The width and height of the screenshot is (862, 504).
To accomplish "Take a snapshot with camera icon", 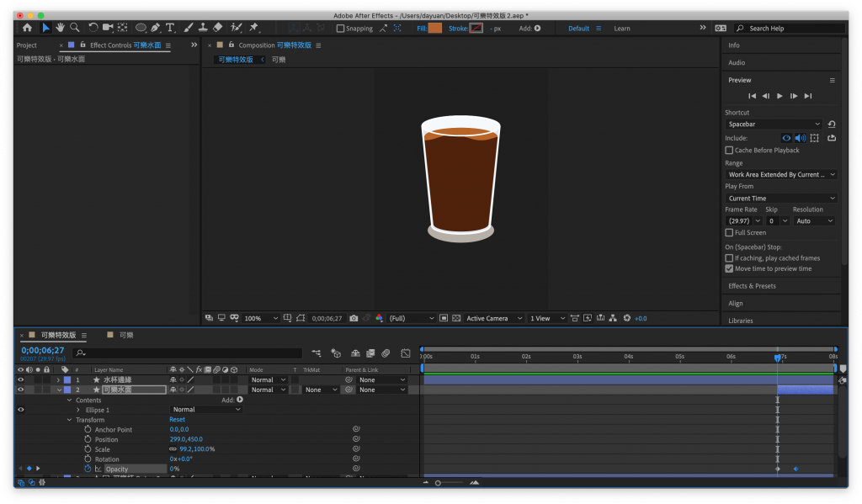I will click(354, 318).
